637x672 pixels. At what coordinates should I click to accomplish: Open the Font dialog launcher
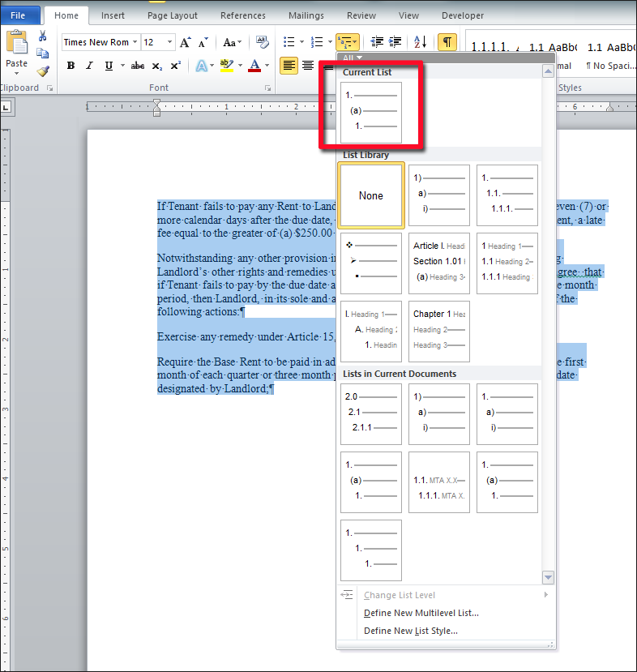pyautogui.click(x=267, y=88)
